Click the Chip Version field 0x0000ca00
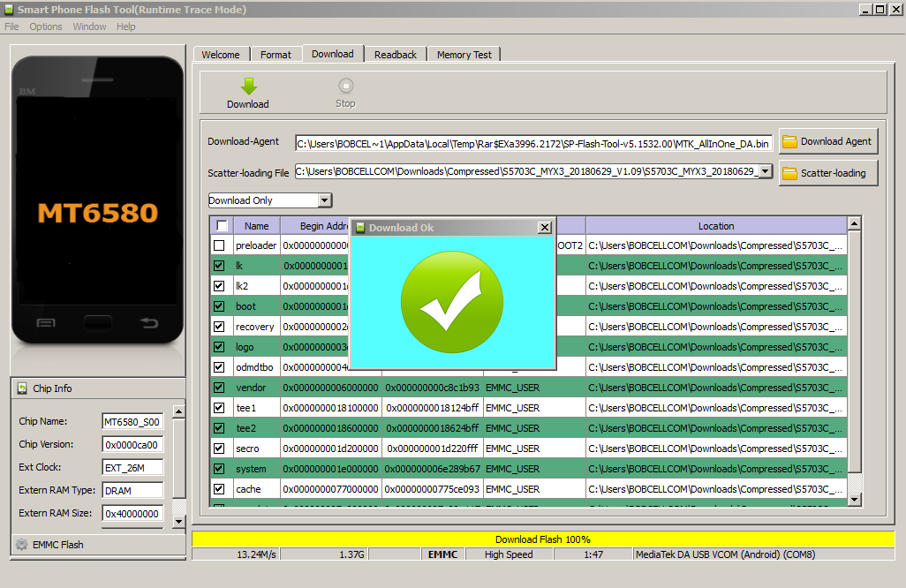 point(132,445)
